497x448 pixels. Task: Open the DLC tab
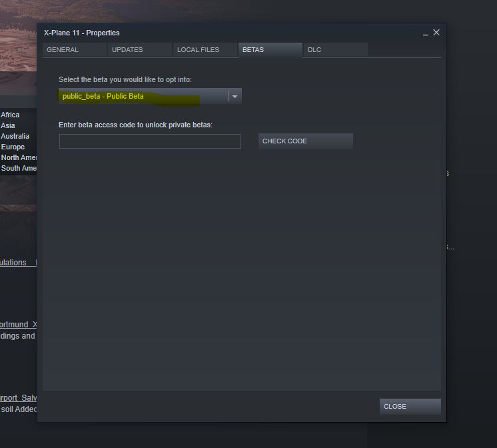336,50
